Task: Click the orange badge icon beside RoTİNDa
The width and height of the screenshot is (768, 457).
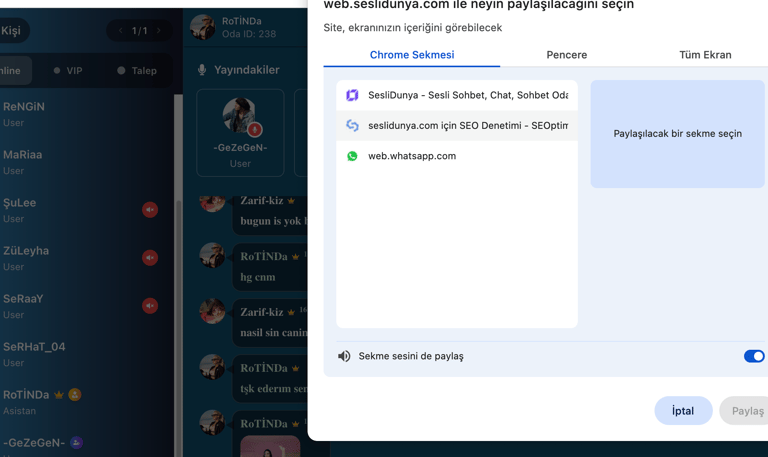Action: click(75, 394)
